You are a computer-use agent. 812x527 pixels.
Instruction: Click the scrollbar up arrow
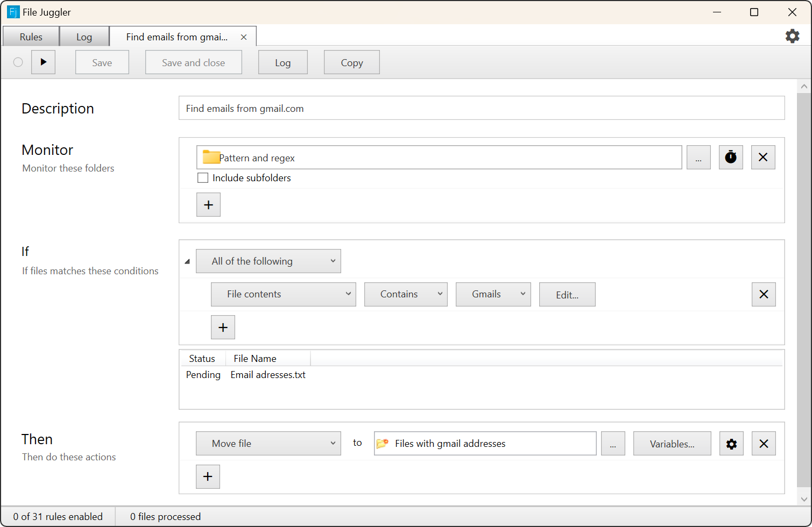tap(804, 86)
